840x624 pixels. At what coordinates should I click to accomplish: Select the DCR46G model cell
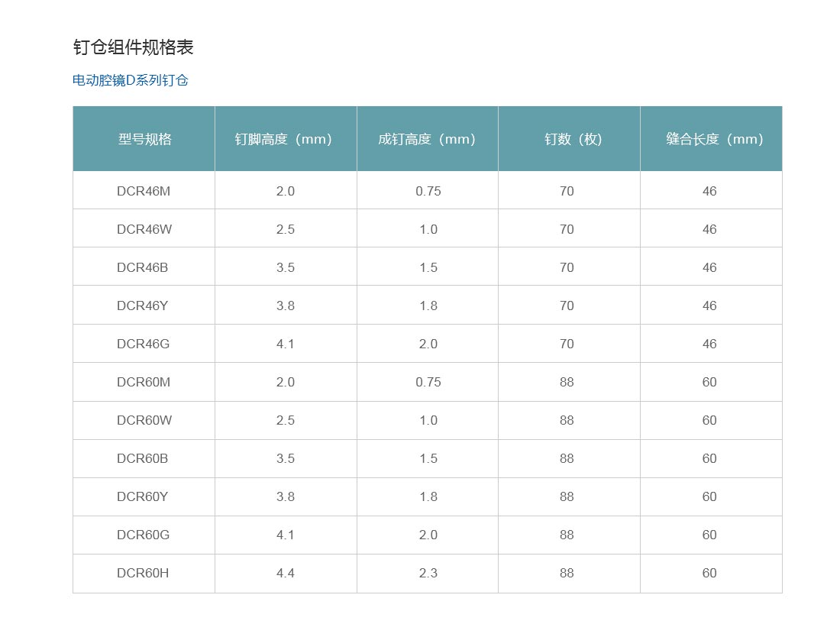143,344
